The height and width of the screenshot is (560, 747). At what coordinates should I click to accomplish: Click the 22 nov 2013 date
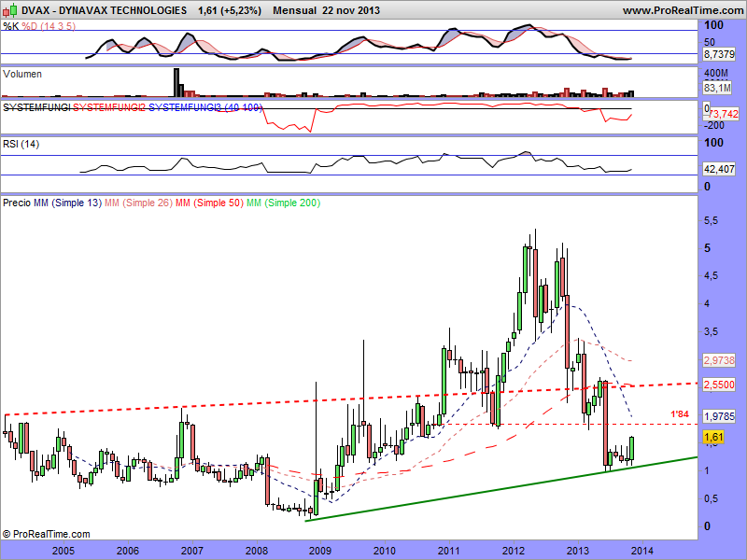tap(351, 10)
